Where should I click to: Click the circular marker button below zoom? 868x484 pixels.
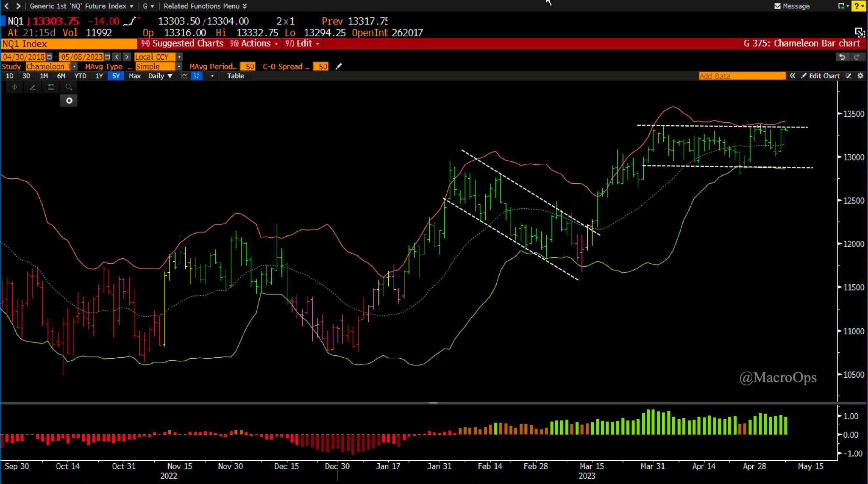coord(69,101)
